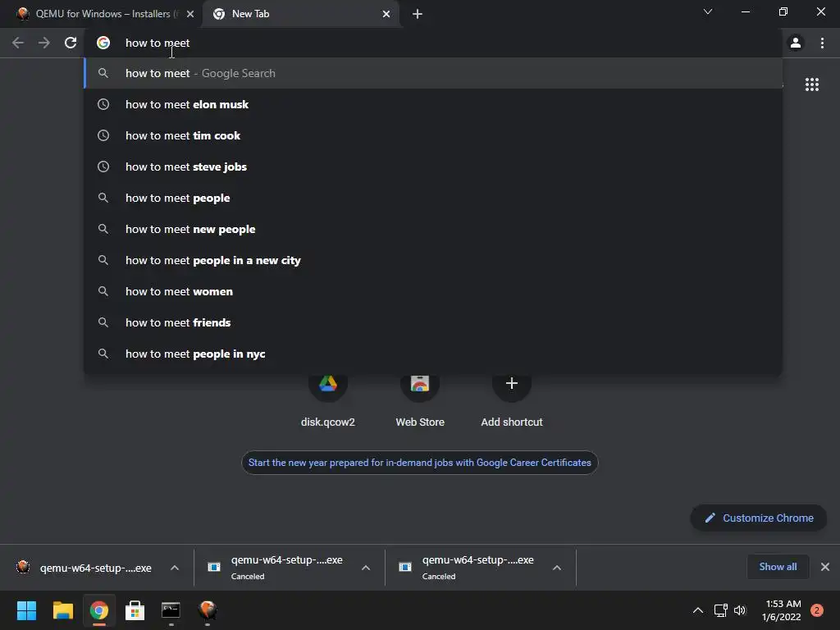Open the clock showing 1:53 AM
Image resolution: width=840 pixels, height=630 pixels.
coord(782,610)
